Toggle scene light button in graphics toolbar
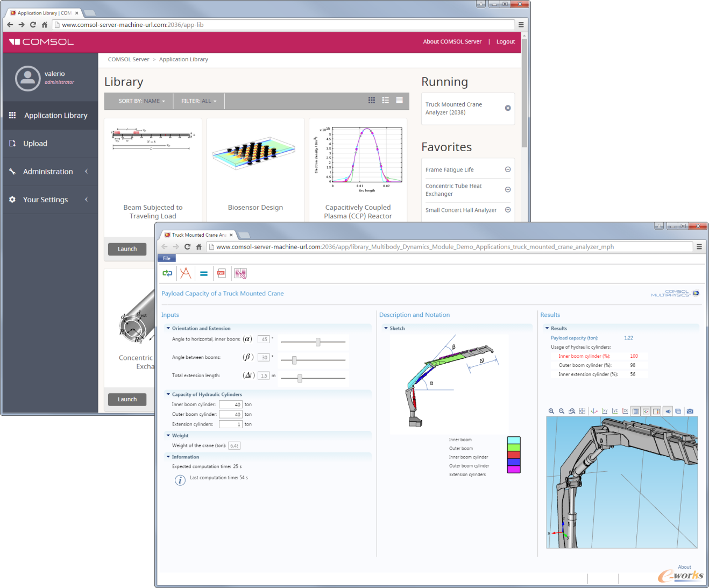The height and width of the screenshot is (588, 709). pos(668,411)
